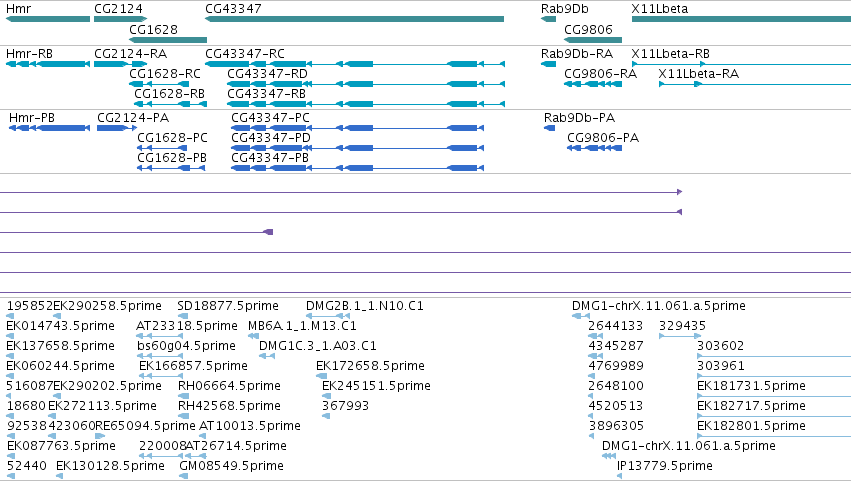The width and height of the screenshot is (851, 481).
Task: Click EST EK014743.5prime
Action: pos(9,336)
